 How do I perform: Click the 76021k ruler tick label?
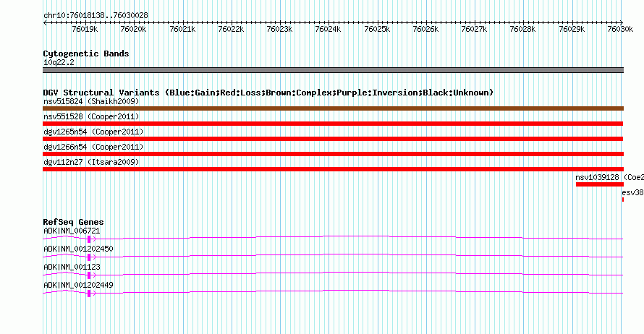tap(182, 29)
